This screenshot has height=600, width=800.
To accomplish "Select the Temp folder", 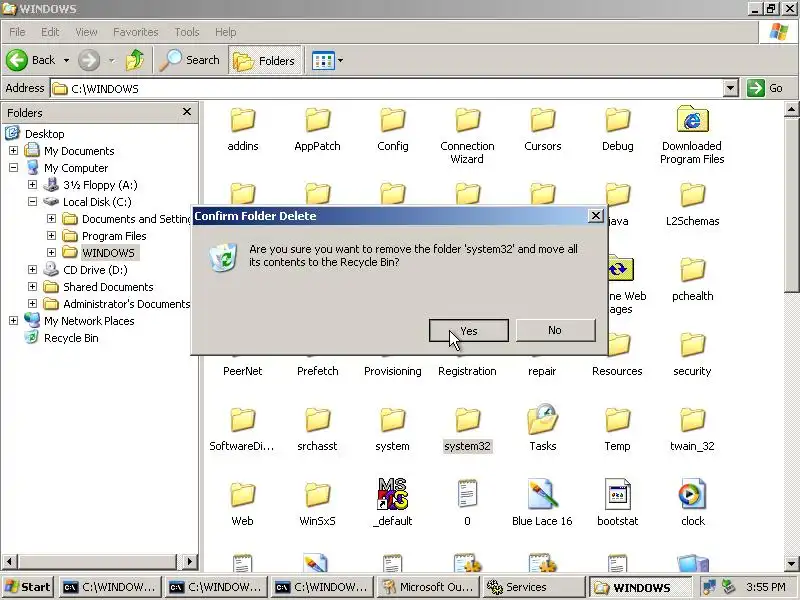I will coord(617,430).
